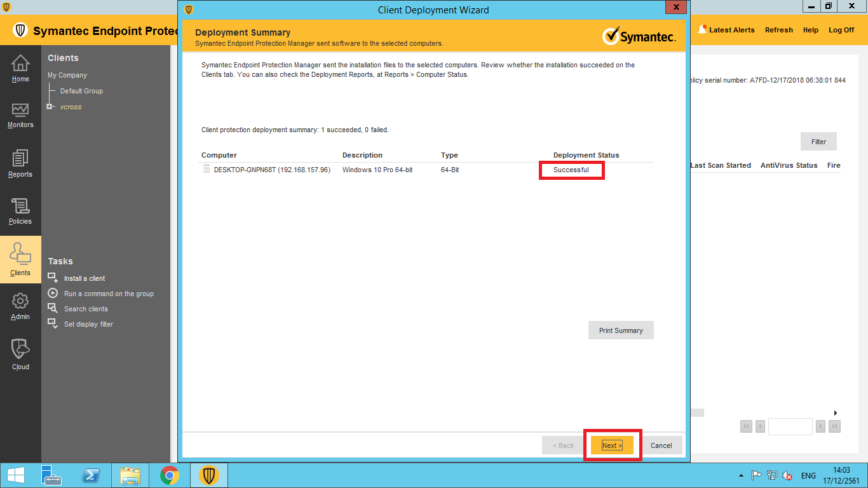The height and width of the screenshot is (488, 868).
Task: Click the page number input field
Action: (x=790, y=426)
